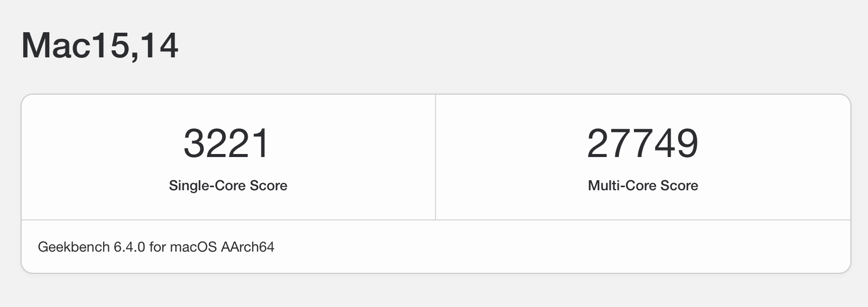Click the 3221 single-core score number
The width and height of the screenshot is (868, 307).
(227, 143)
